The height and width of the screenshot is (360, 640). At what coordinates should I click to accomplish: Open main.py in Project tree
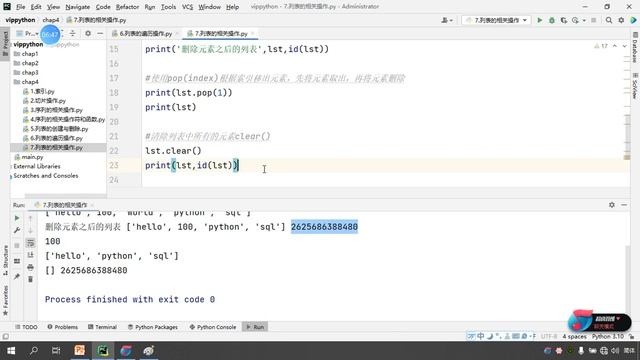pyautogui.click(x=32, y=157)
